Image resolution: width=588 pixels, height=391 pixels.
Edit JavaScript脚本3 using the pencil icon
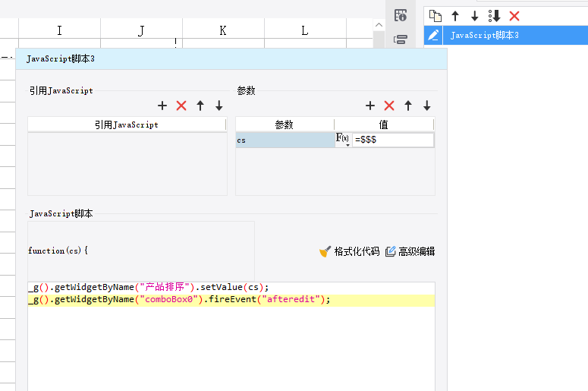[x=433, y=35]
